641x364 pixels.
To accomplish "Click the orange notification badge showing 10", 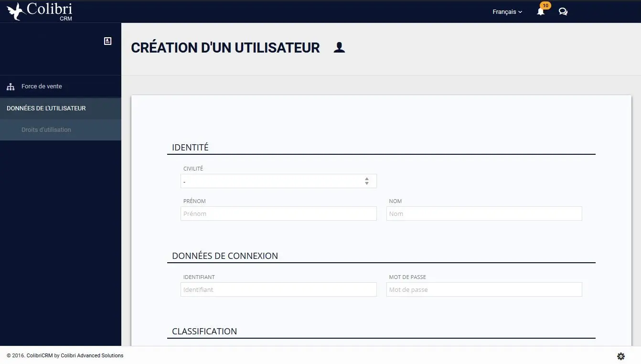I will (x=545, y=6).
